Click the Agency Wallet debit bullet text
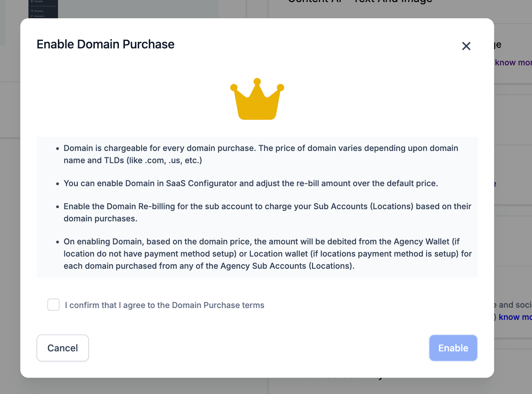The image size is (532, 394). tap(268, 254)
